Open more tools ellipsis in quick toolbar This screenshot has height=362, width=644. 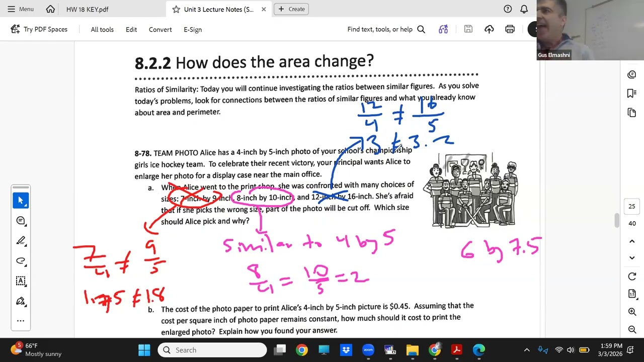21,320
